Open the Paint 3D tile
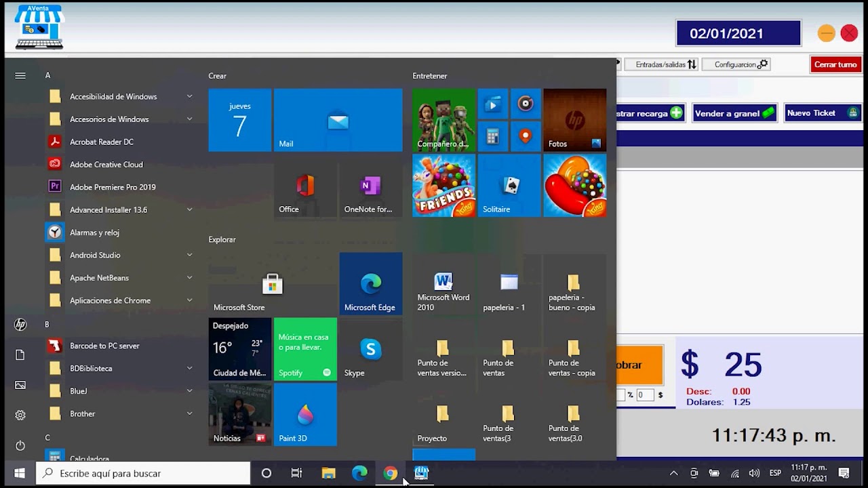Screen dimensions: 868x488 [305, 415]
